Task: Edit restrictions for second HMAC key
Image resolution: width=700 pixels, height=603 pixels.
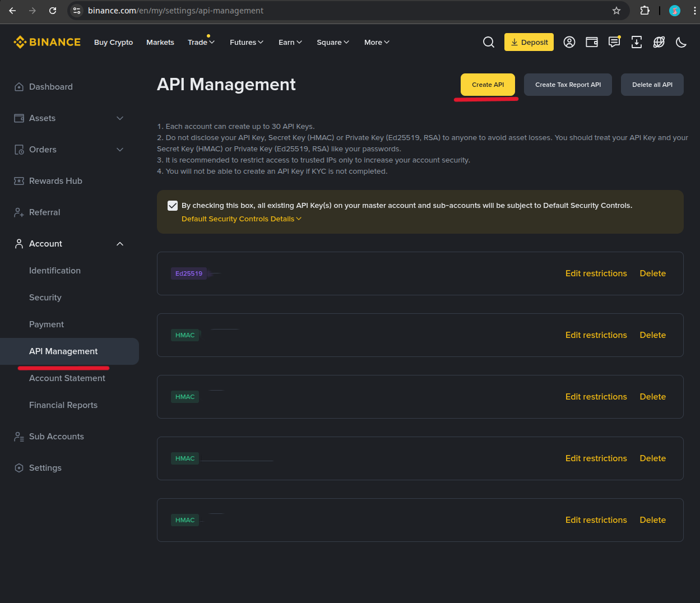Action: point(596,397)
